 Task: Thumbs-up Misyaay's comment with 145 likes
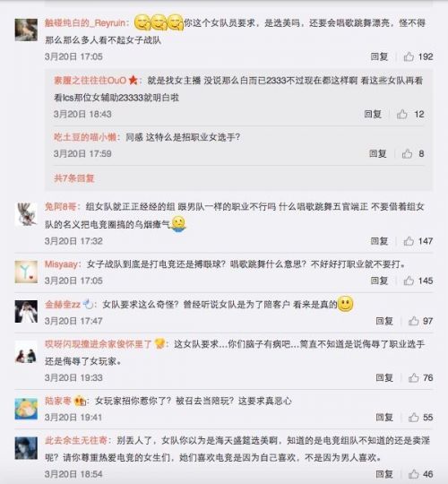pos(409,281)
